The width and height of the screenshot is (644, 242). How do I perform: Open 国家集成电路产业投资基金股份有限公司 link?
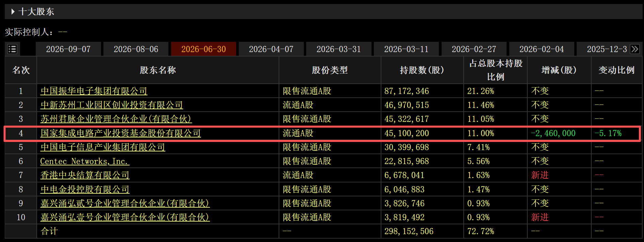click(120, 133)
